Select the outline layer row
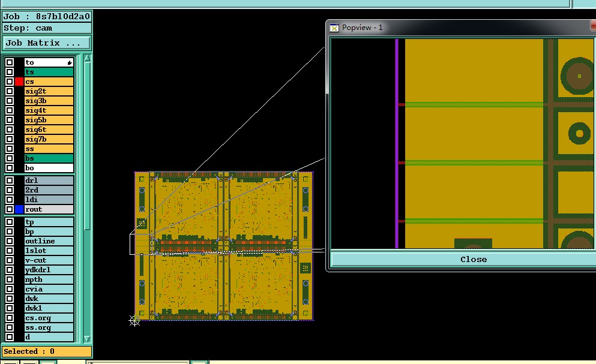596x364 pixels. click(x=49, y=241)
